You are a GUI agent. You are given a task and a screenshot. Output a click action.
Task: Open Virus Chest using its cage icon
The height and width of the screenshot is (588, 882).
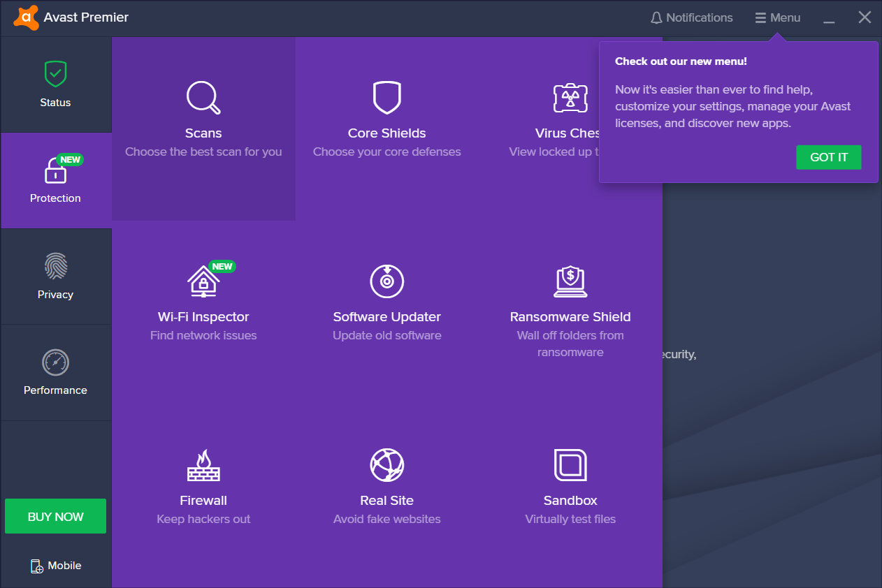point(570,98)
